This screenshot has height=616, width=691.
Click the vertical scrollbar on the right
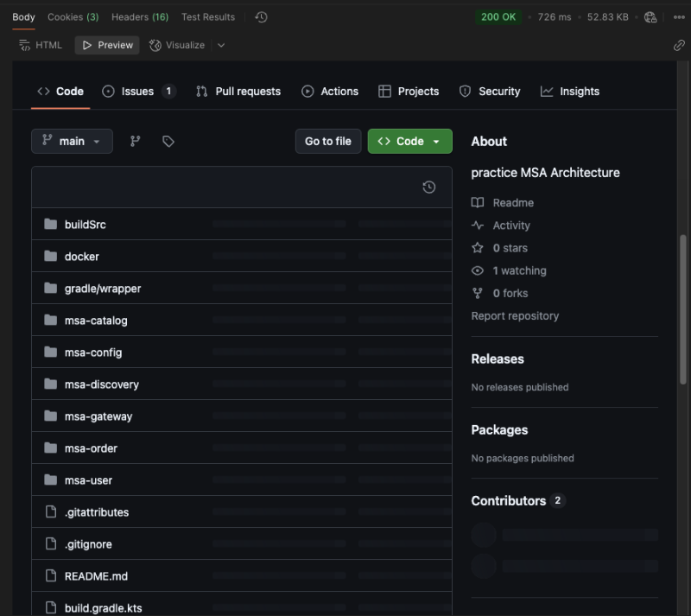(x=684, y=311)
